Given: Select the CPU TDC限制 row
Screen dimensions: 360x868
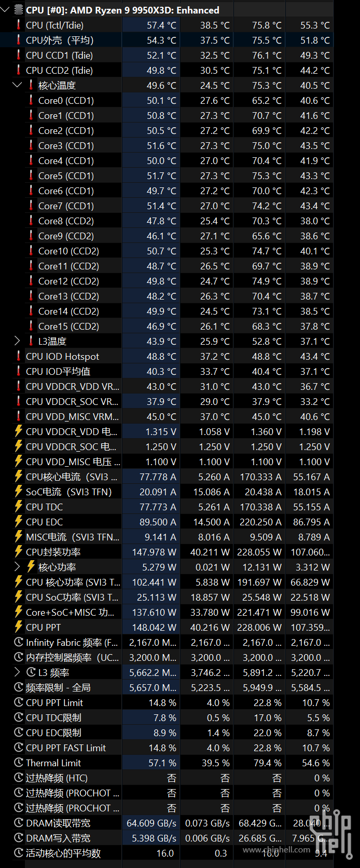Looking at the screenshot, I should point(167,717).
